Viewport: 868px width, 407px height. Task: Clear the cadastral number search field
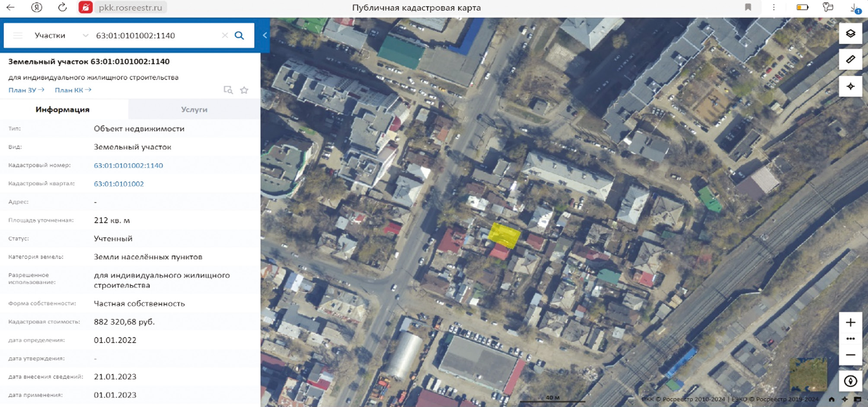(x=225, y=35)
